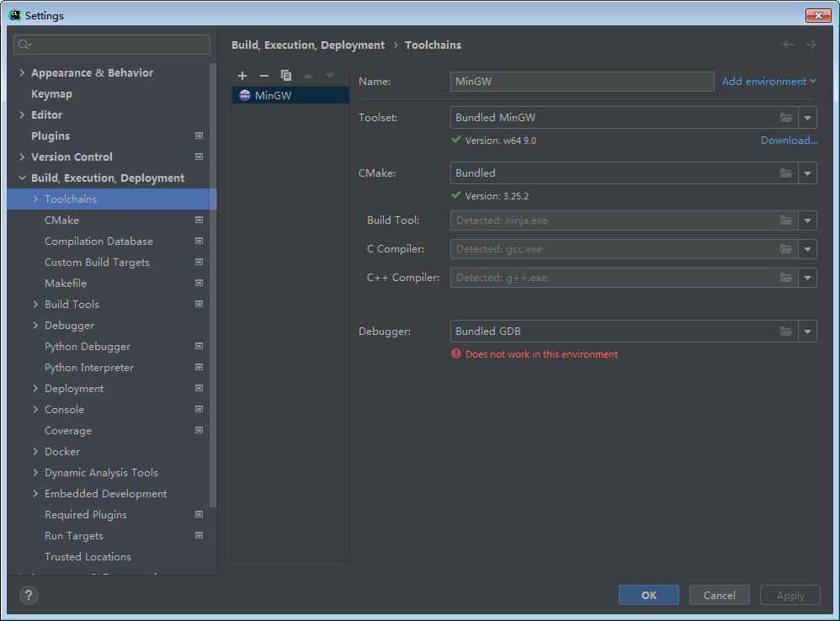Select Trusted Locations settings page

(88, 557)
